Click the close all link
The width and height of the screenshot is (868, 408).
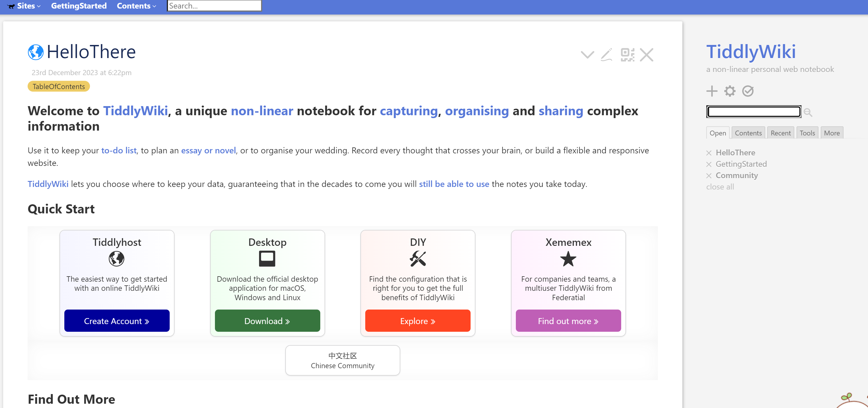(720, 187)
